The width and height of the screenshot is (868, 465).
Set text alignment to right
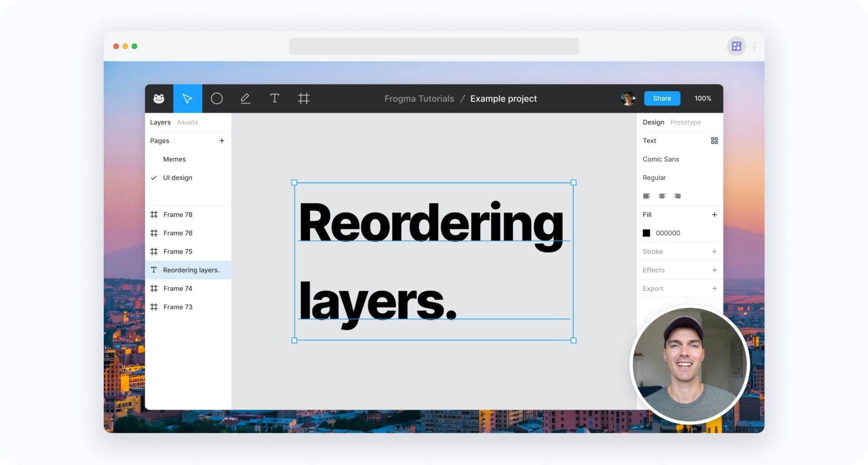pyautogui.click(x=677, y=196)
